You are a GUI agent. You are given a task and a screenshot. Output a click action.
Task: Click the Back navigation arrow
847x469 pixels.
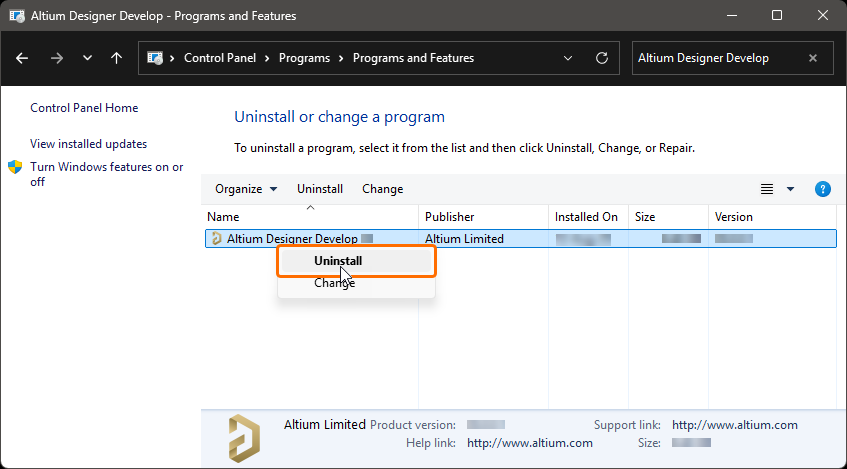pyautogui.click(x=23, y=58)
